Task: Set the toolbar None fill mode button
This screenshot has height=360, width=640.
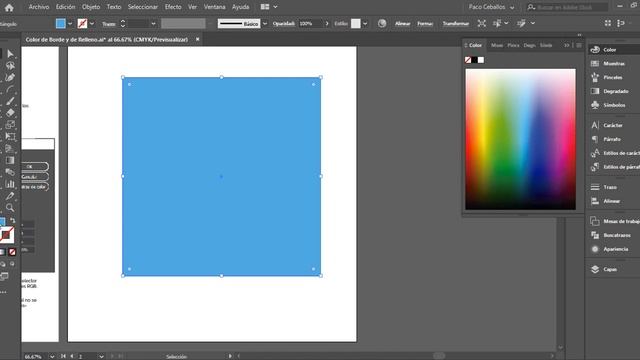Action: click(x=12, y=252)
